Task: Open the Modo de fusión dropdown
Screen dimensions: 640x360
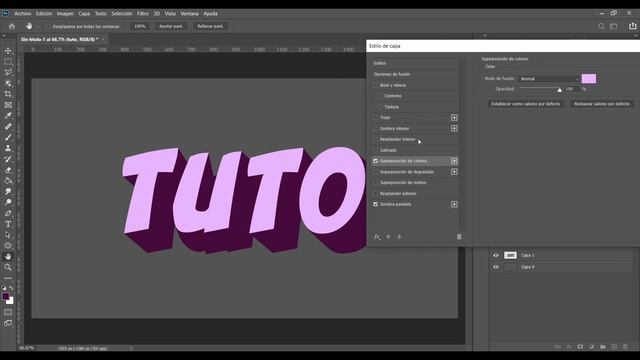Action: [x=549, y=79]
